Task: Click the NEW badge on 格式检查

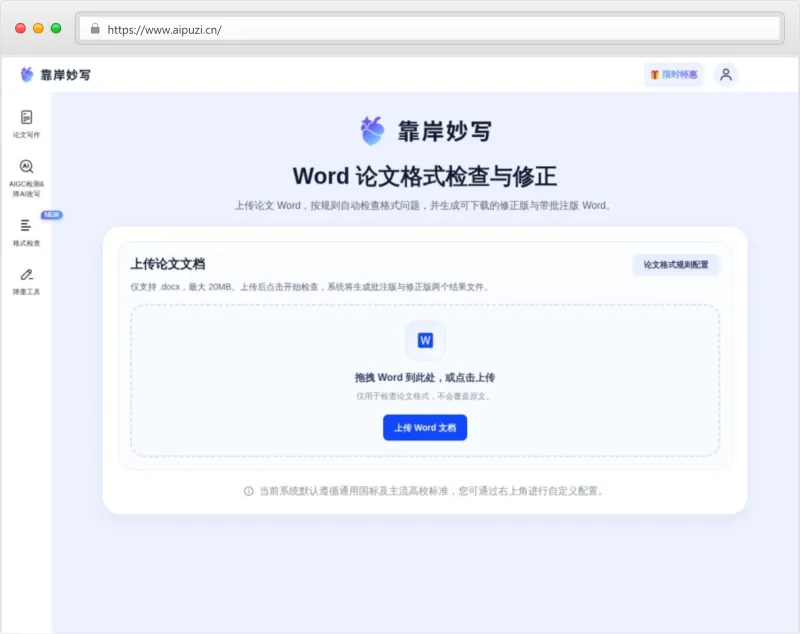Action: 52,215
